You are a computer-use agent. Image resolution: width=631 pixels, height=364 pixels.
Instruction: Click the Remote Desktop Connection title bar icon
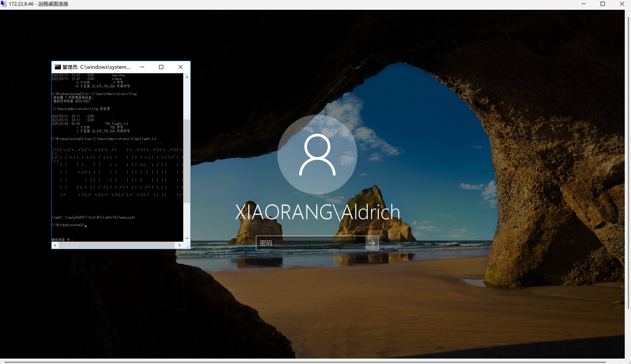point(4,4)
